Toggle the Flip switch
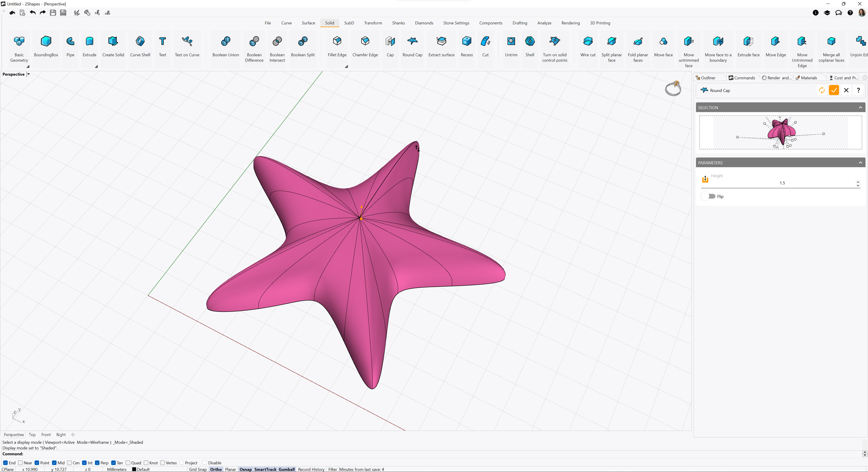 711,196
